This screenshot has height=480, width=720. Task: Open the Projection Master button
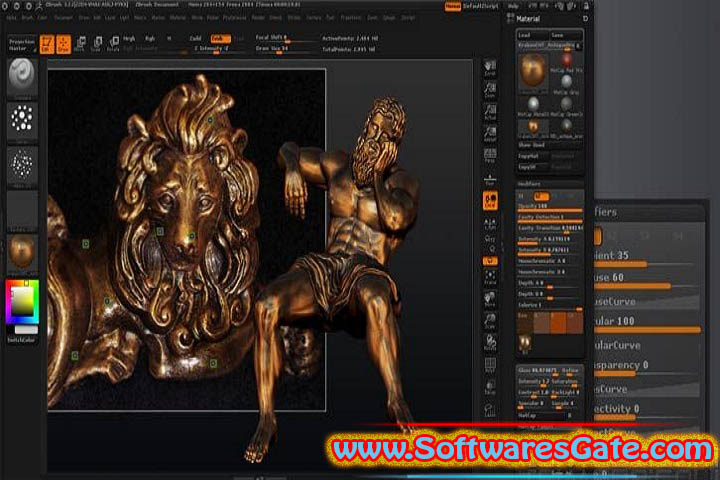click(x=22, y=45)
